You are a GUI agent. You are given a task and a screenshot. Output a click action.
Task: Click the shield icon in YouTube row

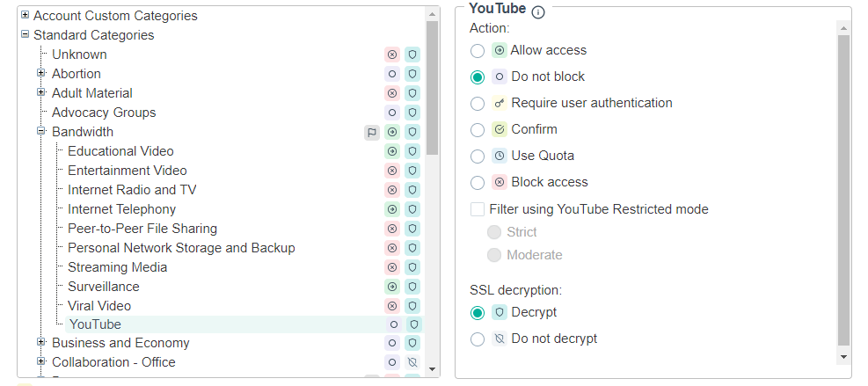pyautogui.click(x=413, y=325)
